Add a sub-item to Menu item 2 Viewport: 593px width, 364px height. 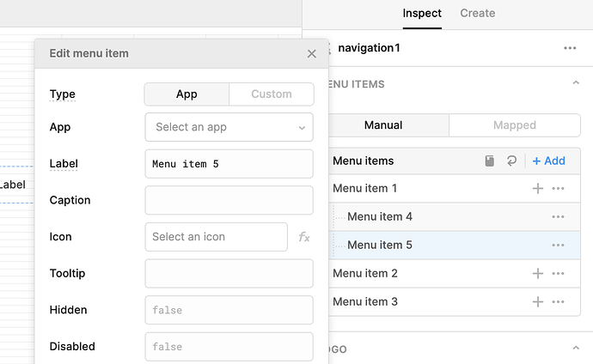(x=538, y=273)
